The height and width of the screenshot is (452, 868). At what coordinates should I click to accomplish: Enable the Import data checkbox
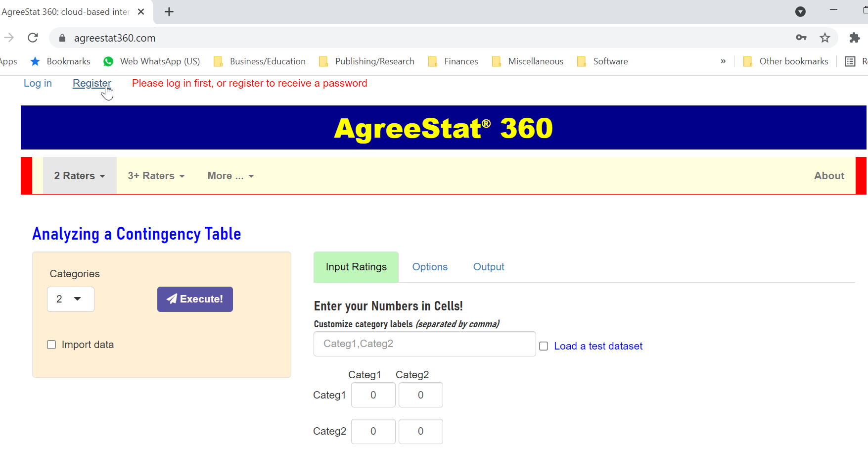click(51, 344)
